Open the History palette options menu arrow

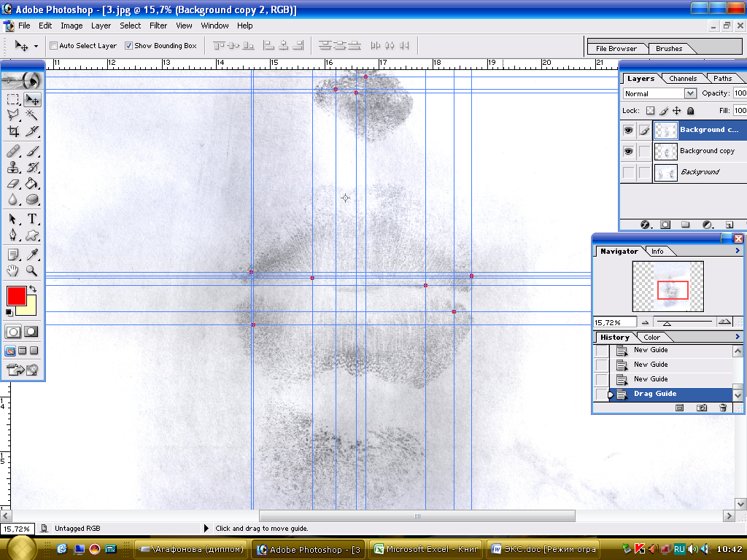point(738,337)
